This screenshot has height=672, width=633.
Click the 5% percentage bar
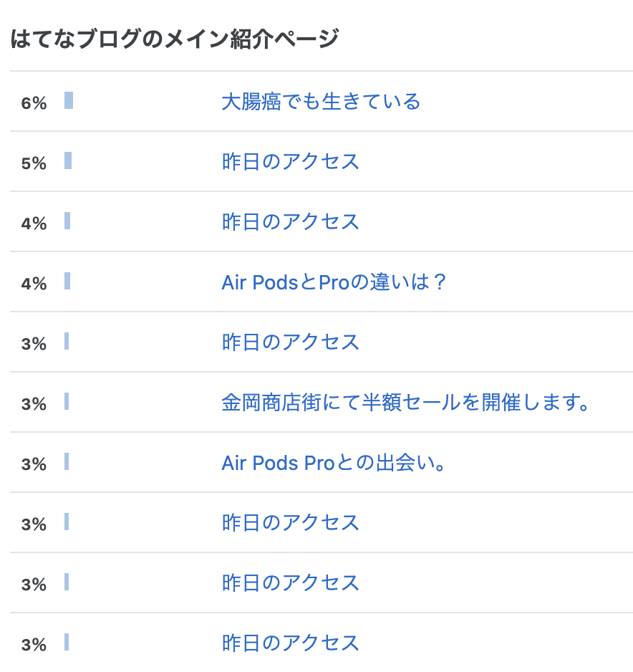pos(68,160)
